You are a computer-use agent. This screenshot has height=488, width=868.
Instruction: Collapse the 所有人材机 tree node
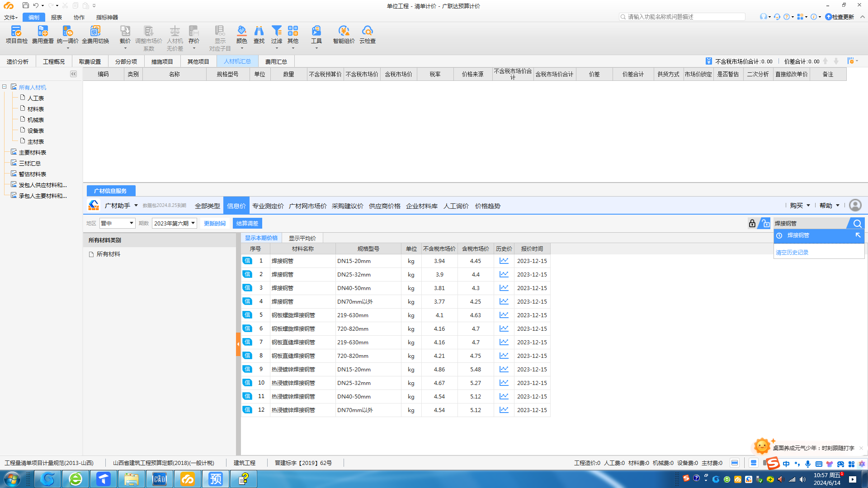coord(4,87)
